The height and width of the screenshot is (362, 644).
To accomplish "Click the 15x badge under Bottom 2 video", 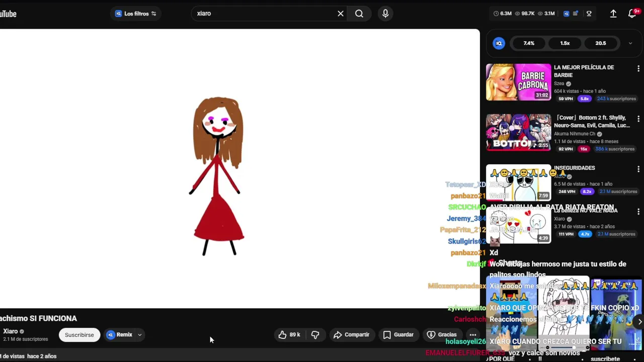I will click(584, 149).
